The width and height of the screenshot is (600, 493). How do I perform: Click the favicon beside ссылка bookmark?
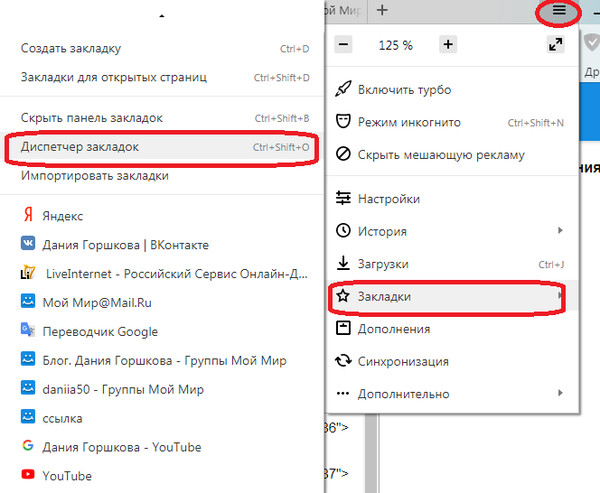(28, 417)
